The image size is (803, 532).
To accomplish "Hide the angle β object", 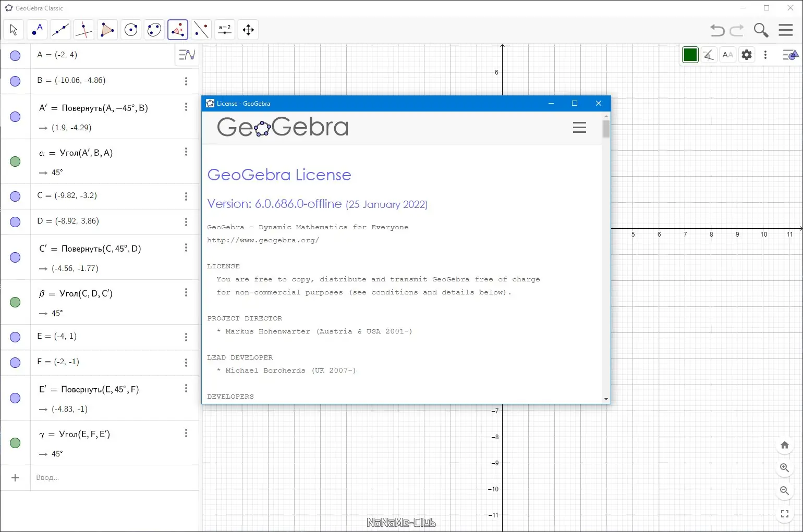I will click(x=15, y=302).
